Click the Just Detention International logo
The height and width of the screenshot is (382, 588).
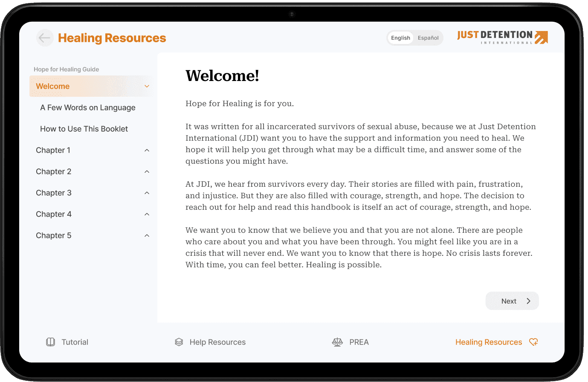502,38
